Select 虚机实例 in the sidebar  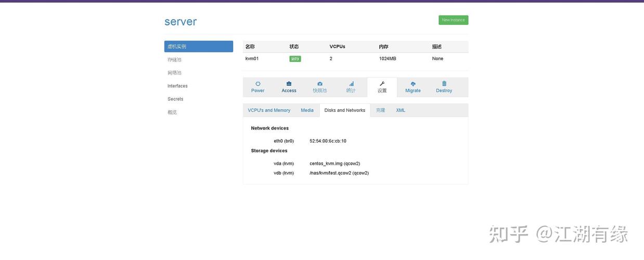tap(198, 46)
